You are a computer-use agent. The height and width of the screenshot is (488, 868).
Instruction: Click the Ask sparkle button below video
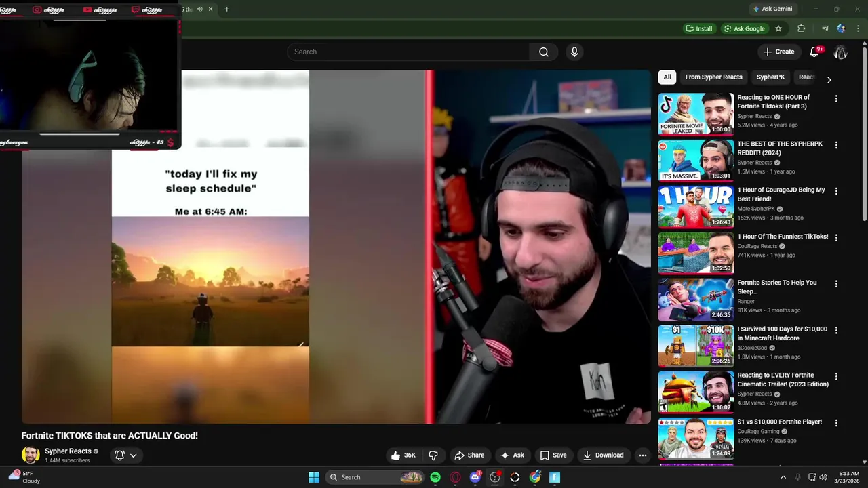coord(512,455)
